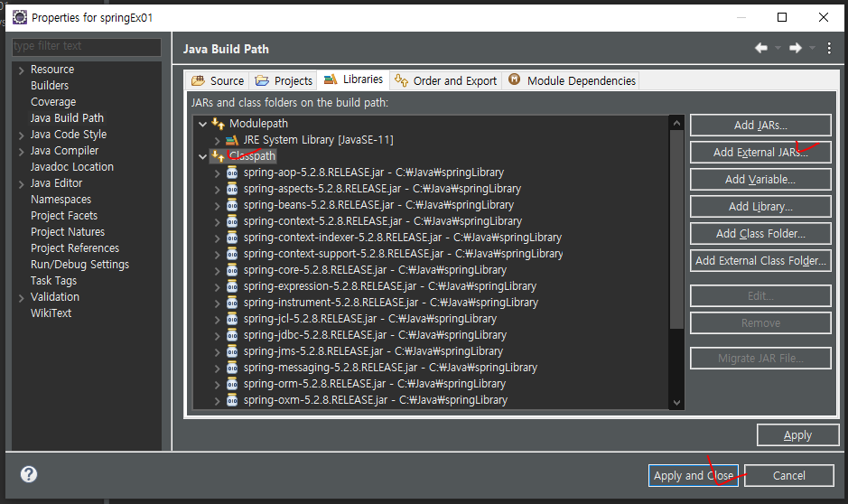Go back using the left arrow icon
The height and width of the screenshot is (504, 848).
761,48
